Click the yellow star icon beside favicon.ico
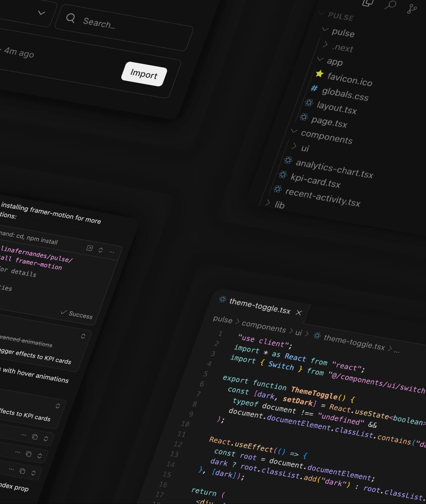Viewport: 426px width, 504px height. pyautogui.click(x=320, y=74)
